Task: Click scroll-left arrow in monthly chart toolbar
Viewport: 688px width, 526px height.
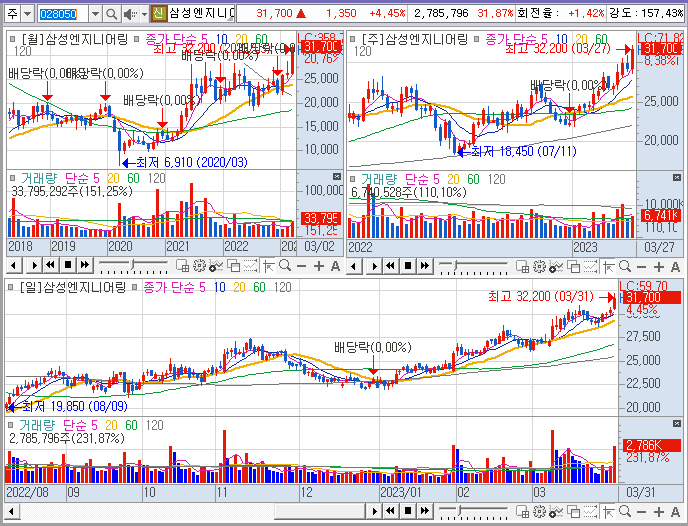Action: click(x=14, y=265)
